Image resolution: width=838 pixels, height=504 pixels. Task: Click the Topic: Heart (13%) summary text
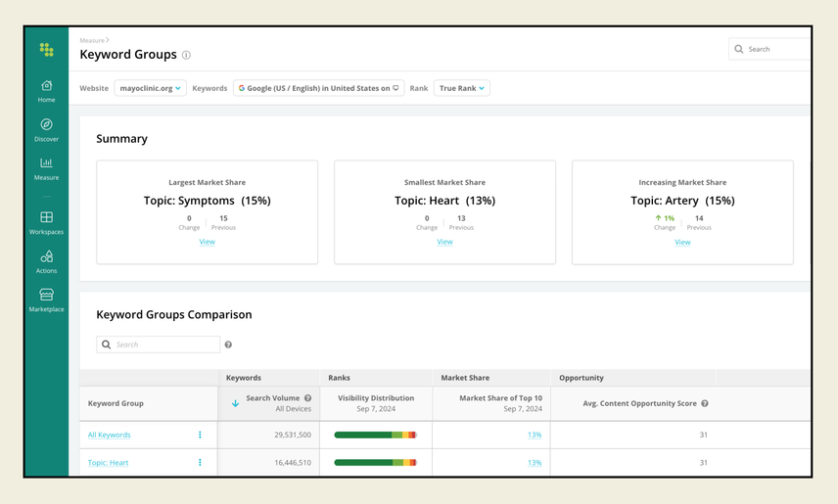pyautogui.click(x=444, y=201)
